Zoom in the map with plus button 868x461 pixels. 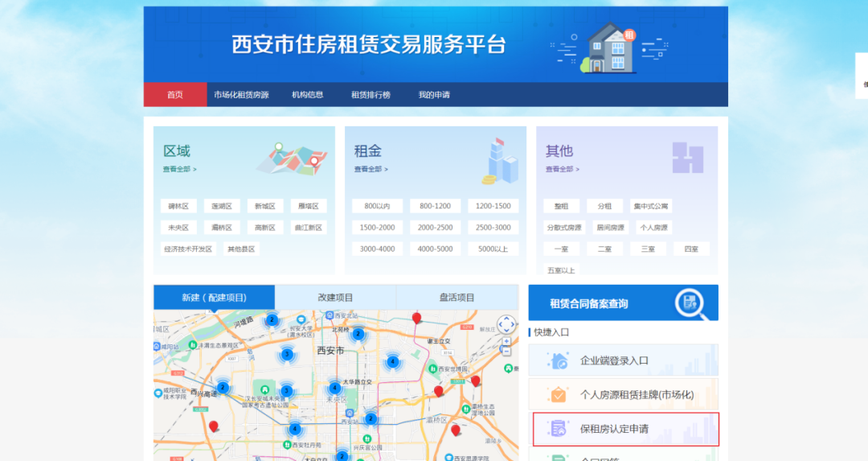tap(506, 341)
